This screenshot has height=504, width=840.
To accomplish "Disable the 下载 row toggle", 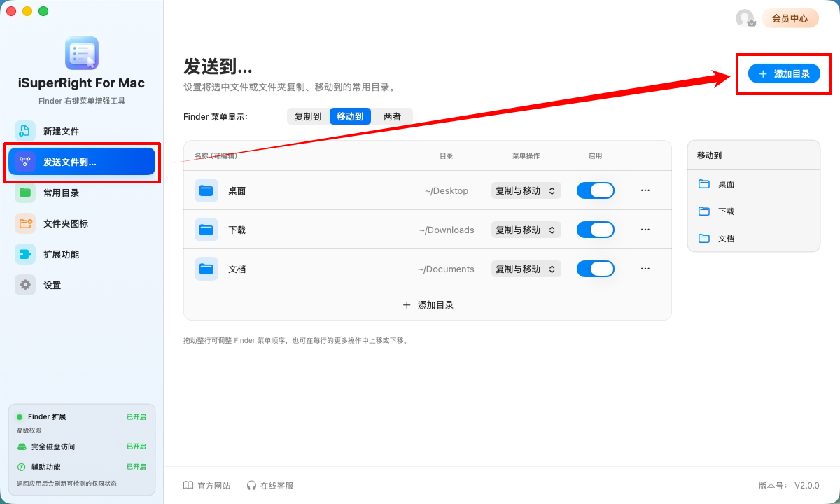I will pyautogui.click(x=596, y=230).
